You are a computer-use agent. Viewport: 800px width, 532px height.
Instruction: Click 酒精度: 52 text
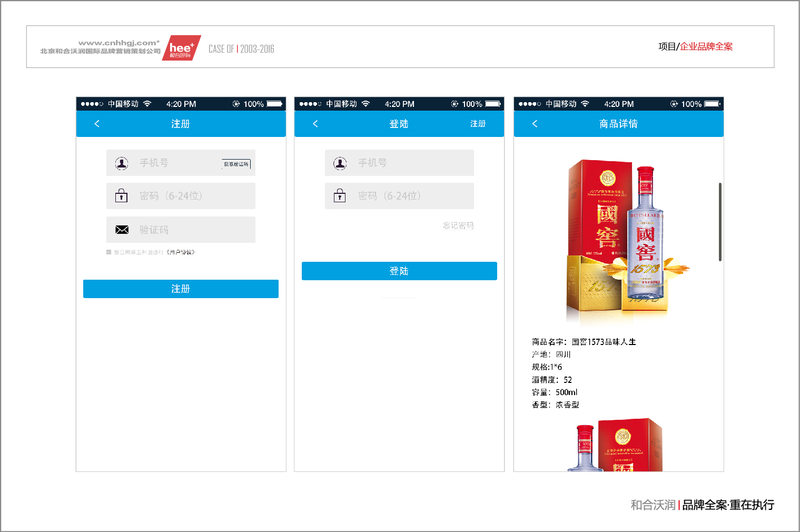coord(552,380)
